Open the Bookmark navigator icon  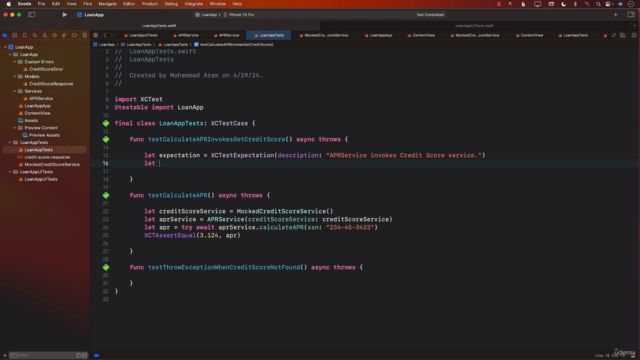pos(24,36)
